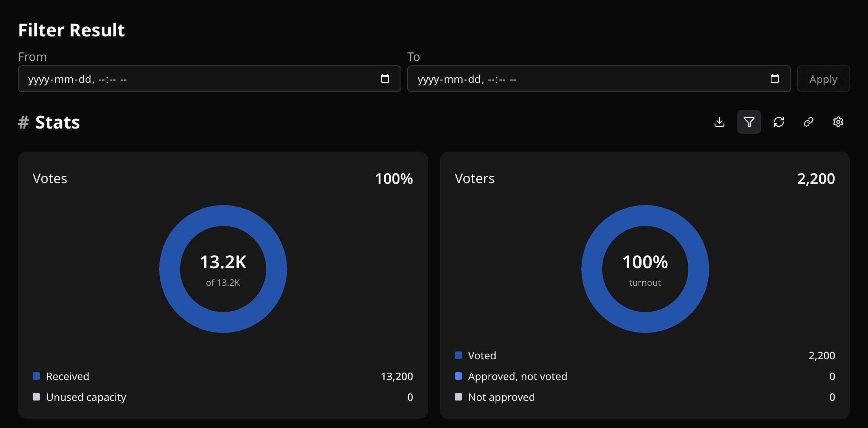Click the Approved, not voted label
This screenshot has height=428, width=868.
(518, 376)
